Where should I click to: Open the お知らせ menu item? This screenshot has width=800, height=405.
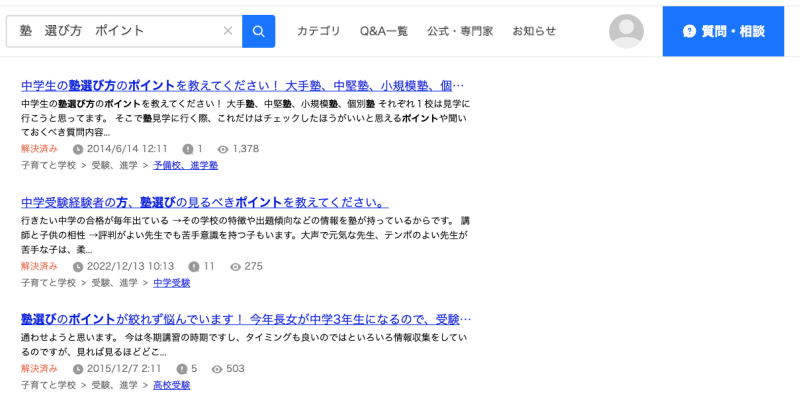tap(534, 31)
